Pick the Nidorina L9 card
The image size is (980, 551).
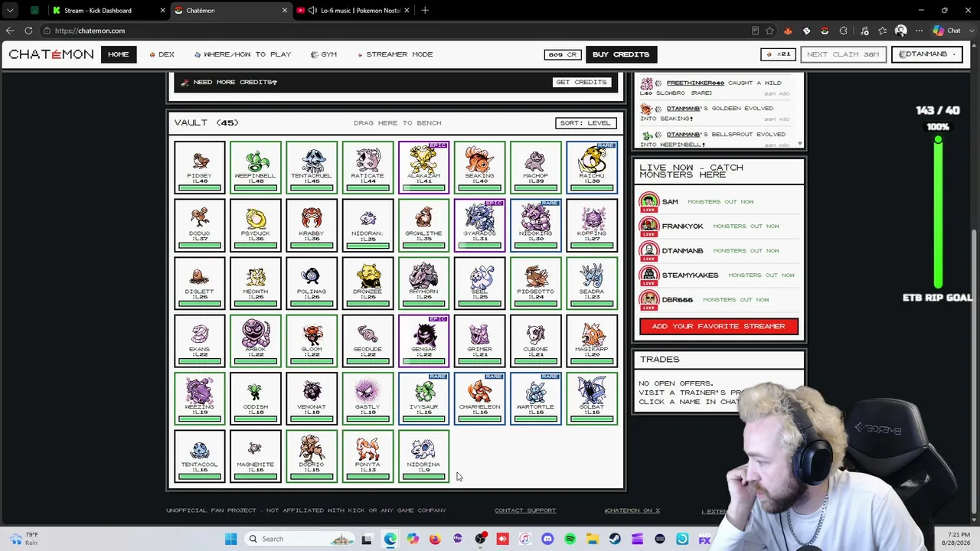(x=423, y=456)
